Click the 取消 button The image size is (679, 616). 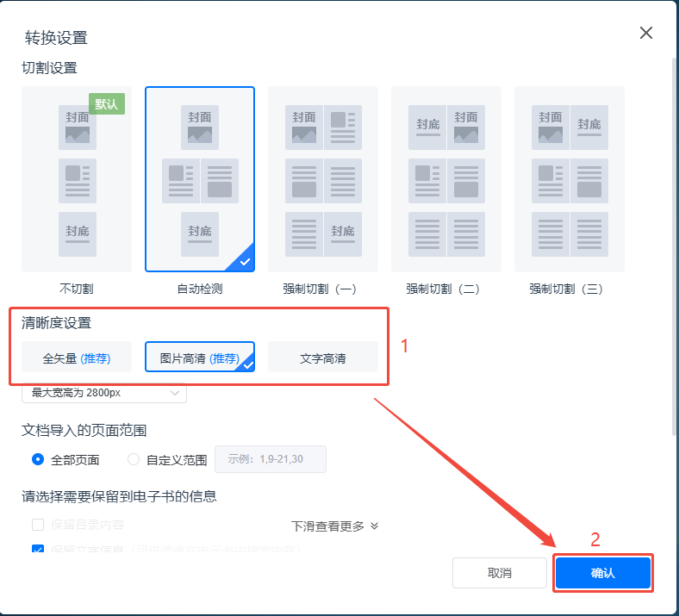click(500, 573)
